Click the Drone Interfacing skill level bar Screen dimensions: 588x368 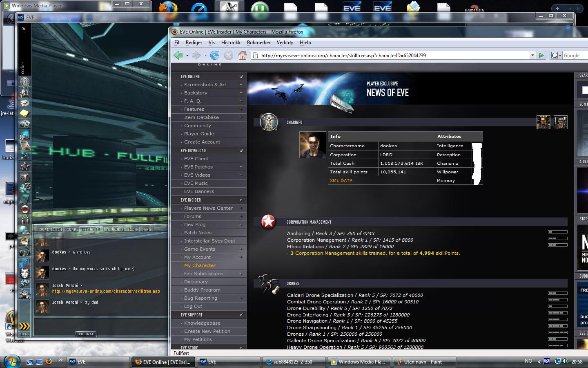click(557, 313)
